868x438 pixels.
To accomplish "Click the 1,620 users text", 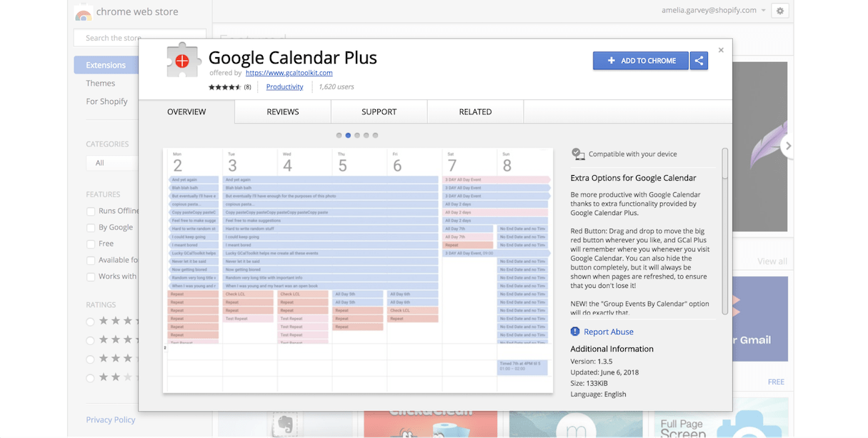I will point(336,87).
